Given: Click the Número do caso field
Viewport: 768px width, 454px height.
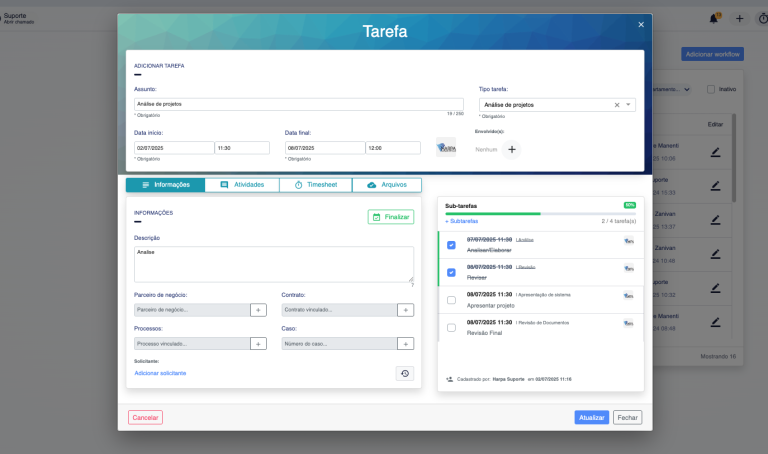Looking at the screenshot, I should point(339,344).
